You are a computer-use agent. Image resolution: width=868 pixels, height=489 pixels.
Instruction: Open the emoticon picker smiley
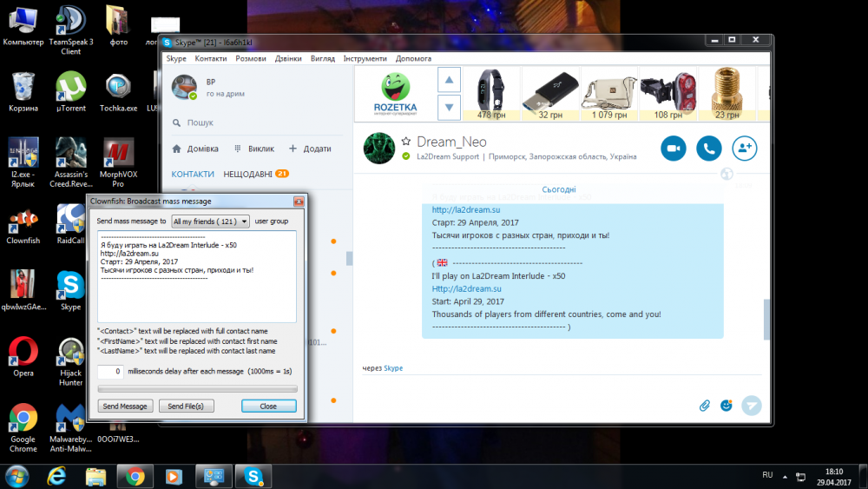click(x=727, y=405)
